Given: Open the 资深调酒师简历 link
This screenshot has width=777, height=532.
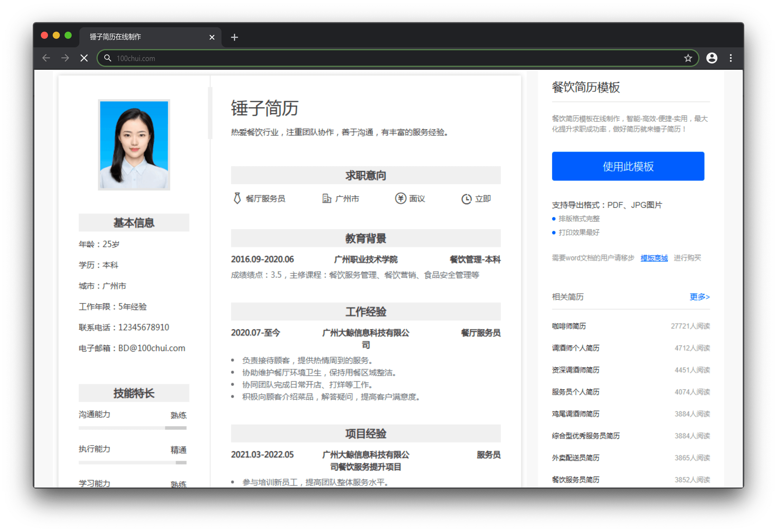Looking at the screenshot, I should coord(575,370).
